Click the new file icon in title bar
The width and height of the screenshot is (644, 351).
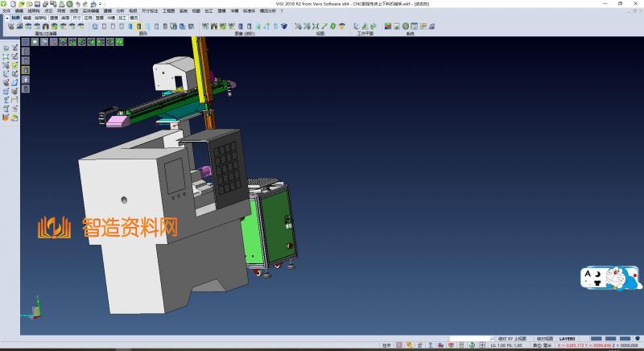tap(13, 4)
